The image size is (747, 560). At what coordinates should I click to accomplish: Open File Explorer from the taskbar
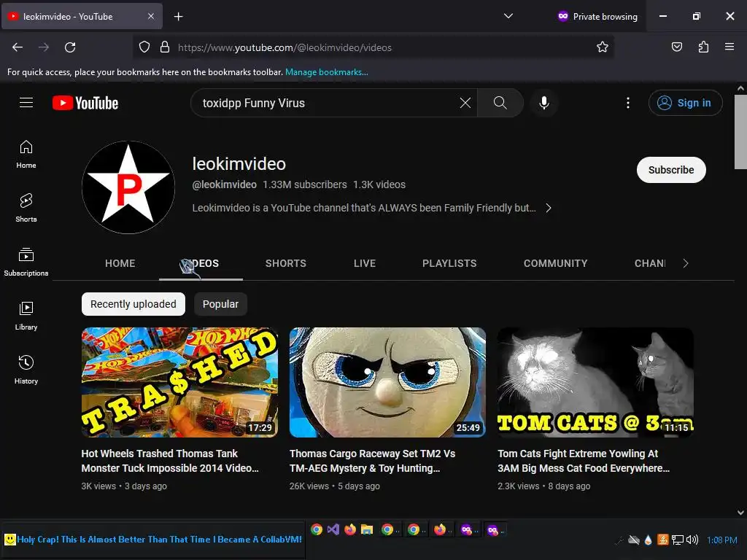[366, 529]
